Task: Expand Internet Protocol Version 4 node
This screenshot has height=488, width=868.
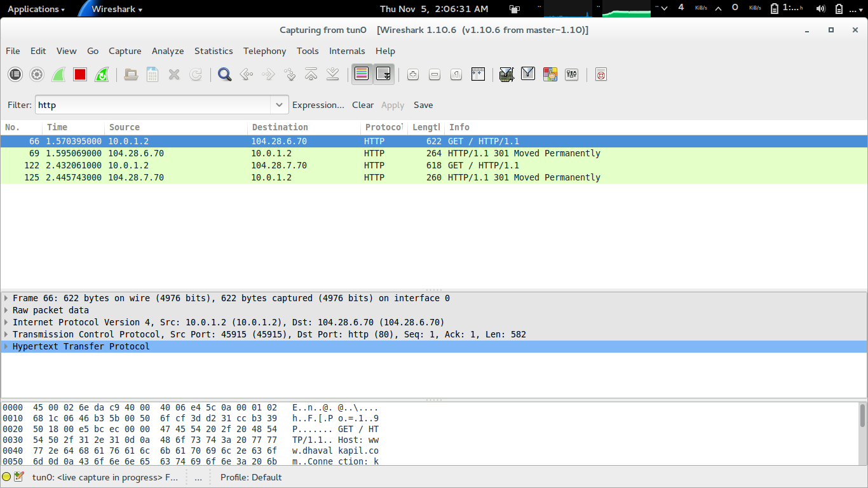Action: 6,322
